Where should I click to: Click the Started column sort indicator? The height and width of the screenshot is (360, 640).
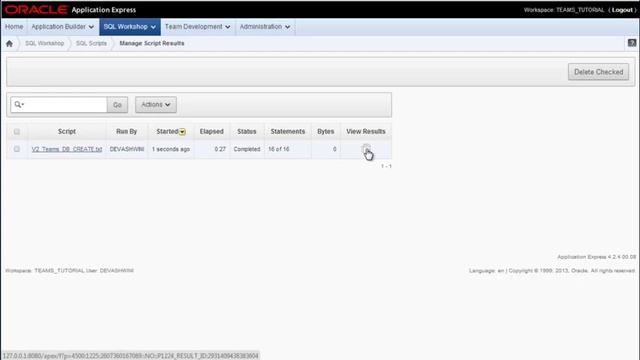point(182,132)
